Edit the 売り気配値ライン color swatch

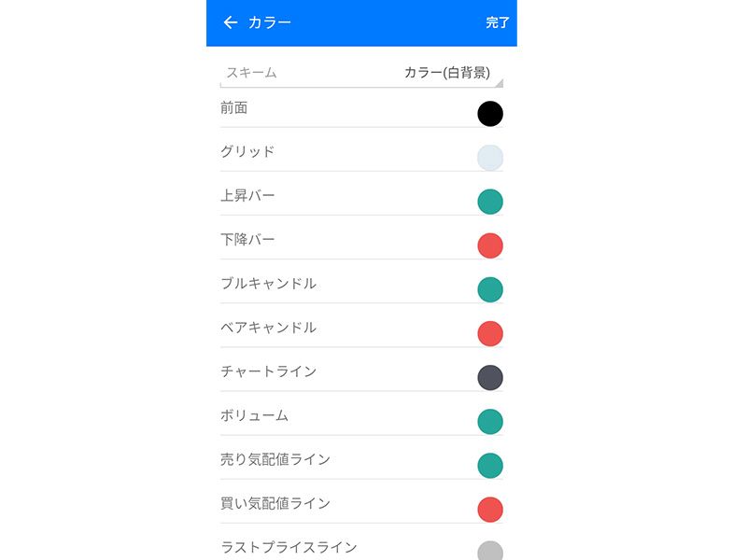coord(490,465)
